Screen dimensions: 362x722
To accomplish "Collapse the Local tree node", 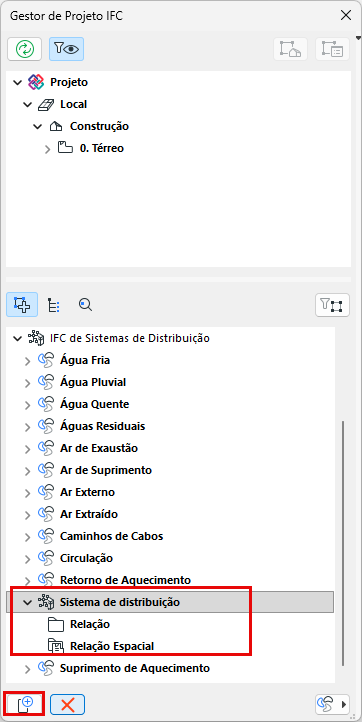I will (28, 105).
